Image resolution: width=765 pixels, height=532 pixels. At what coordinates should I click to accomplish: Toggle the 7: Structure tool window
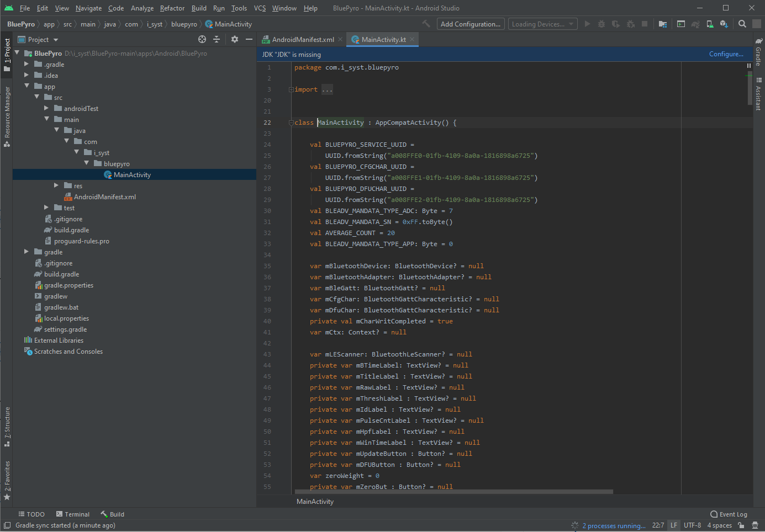7,427
